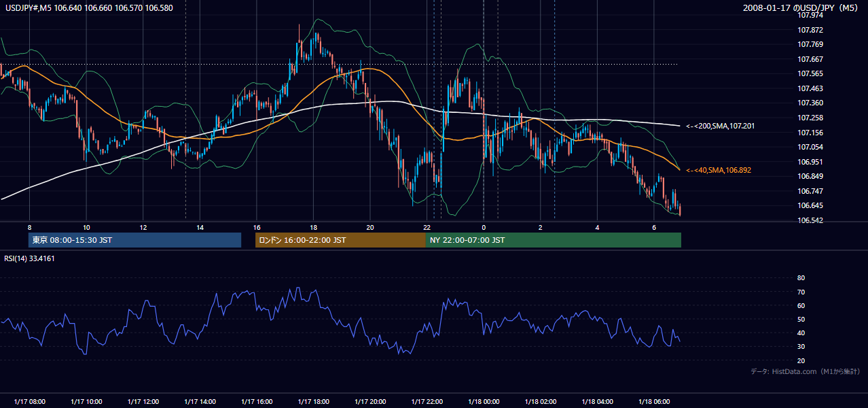
Task: Click price axis value 106.645
Action: [x=811, y=205]
